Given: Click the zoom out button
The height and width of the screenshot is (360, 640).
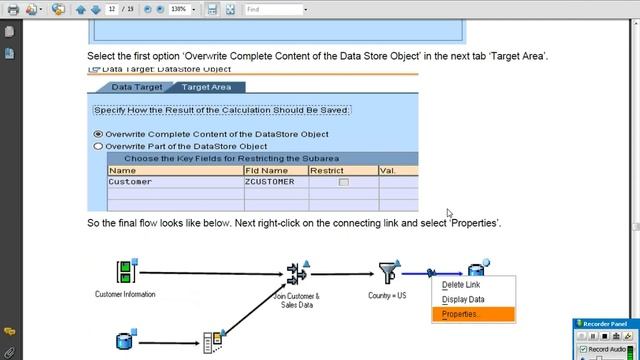Looking at the screenshot, I should [148, 9].
